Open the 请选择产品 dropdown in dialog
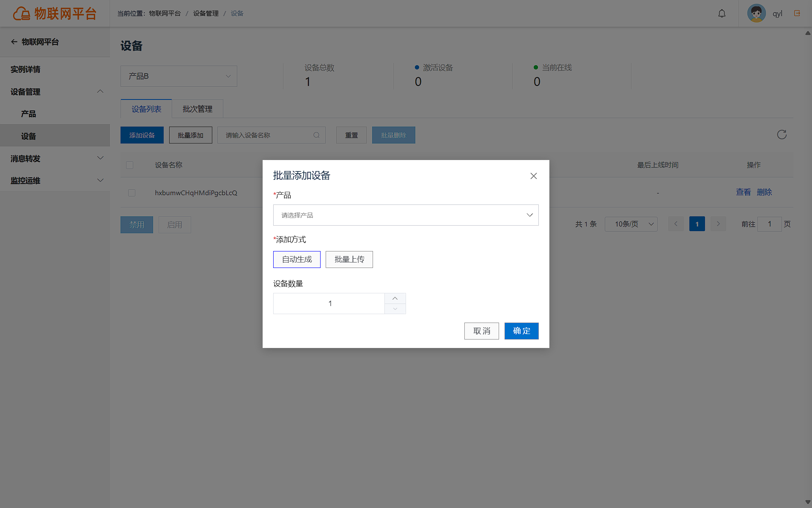Image resolution: width=812 pixels, height=508 pixels. [x=406, y=215]
